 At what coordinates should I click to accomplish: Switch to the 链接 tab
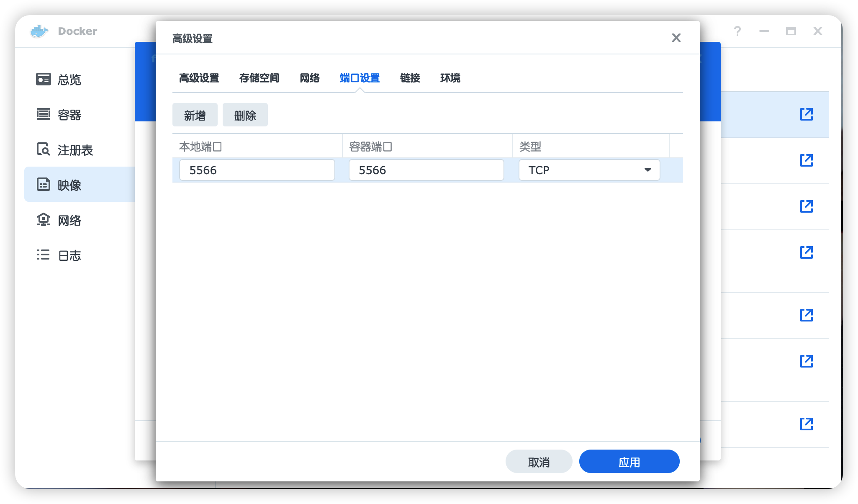pos(410,78)
